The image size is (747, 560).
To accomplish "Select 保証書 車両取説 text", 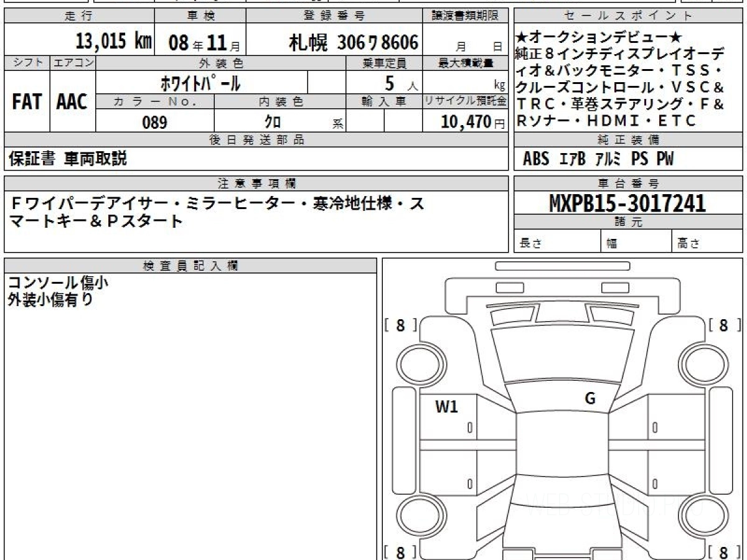I will pyautogui.click(x=68, y=159).
